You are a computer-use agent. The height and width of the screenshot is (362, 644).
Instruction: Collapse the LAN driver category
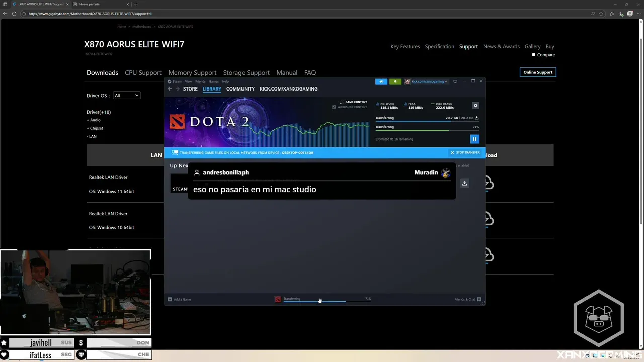pyautogui.click(x=92, y=136)
